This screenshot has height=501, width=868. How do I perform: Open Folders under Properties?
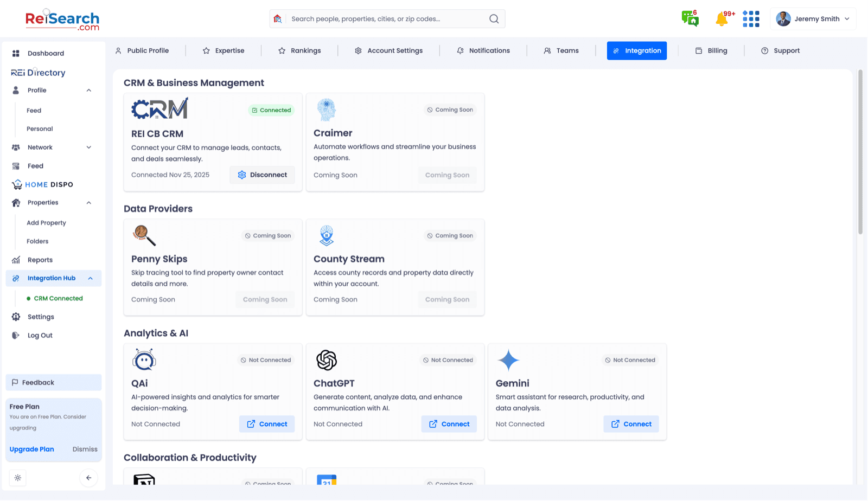(x=37, y=241)
